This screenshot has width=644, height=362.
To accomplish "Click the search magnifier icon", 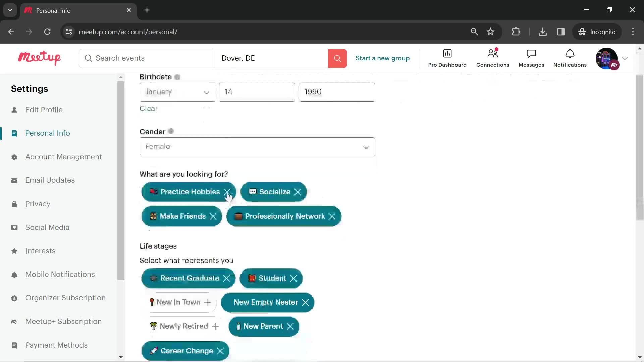I will point(337,58).
